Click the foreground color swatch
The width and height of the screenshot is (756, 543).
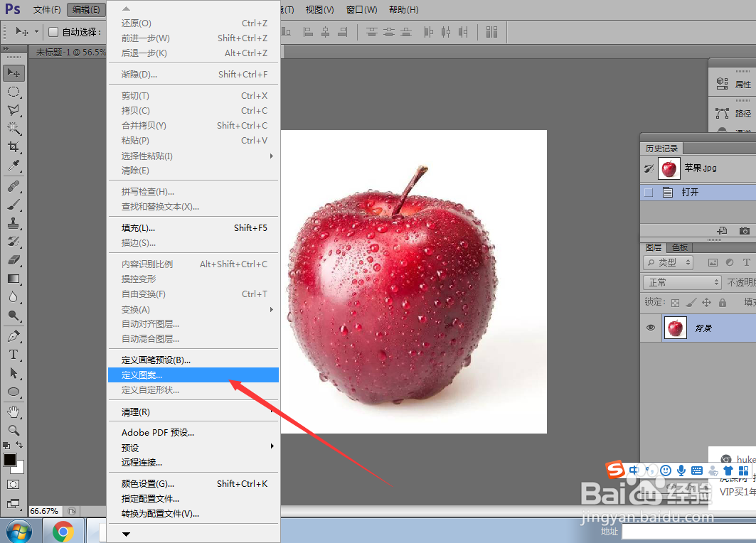10,460
